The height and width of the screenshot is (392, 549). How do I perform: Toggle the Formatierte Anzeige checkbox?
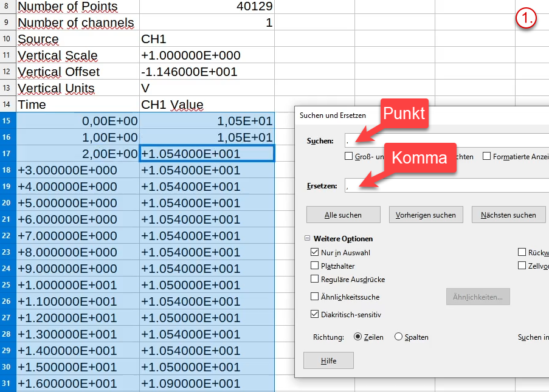pyautogui.click(x=486, y=156)
